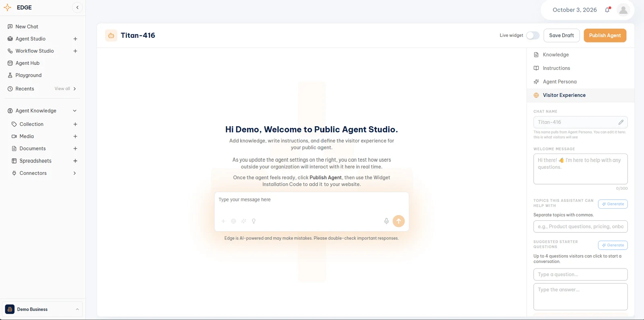Screen dimensions: 644x320
Task: Add a new Collection with plus icon
Action: (x=75, y=124)
